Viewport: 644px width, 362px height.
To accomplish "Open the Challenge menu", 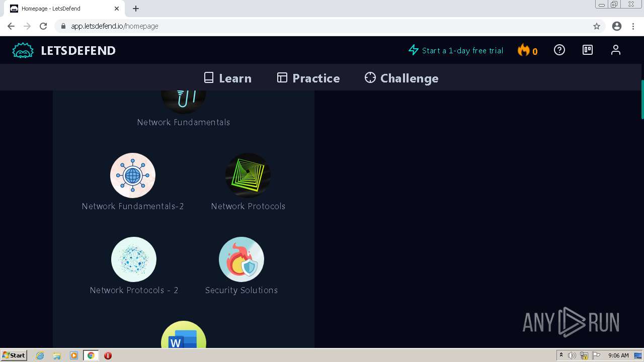I will coord(401,78).
